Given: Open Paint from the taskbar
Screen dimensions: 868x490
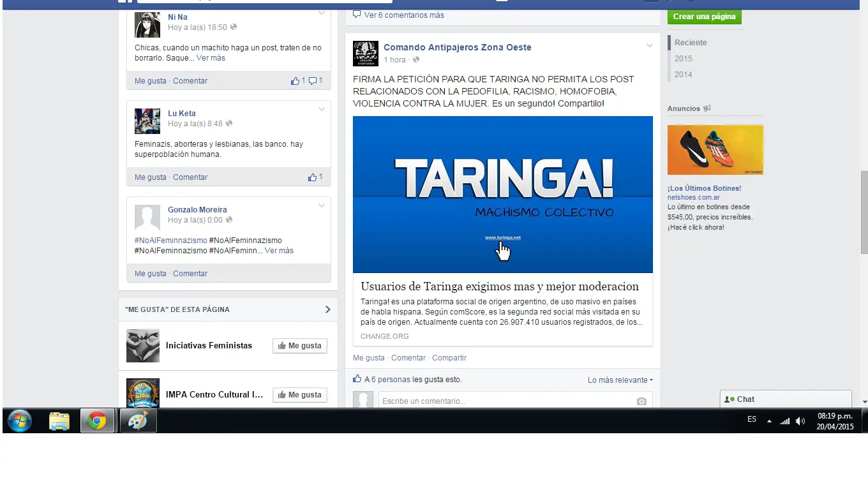Looking at the screenshot, I should tap(138, 421).
